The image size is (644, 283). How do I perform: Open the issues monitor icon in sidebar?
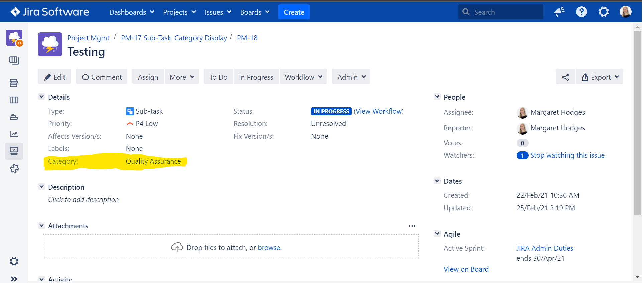pos(14,151)
